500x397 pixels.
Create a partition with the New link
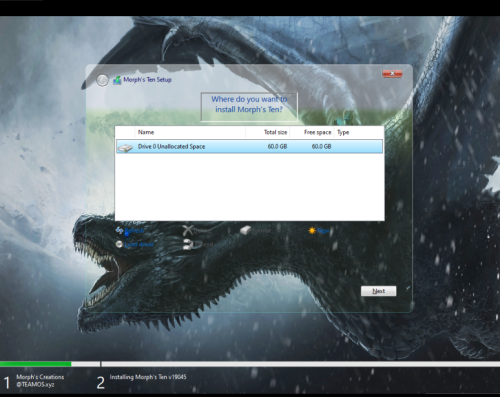[x=323, y=230]
